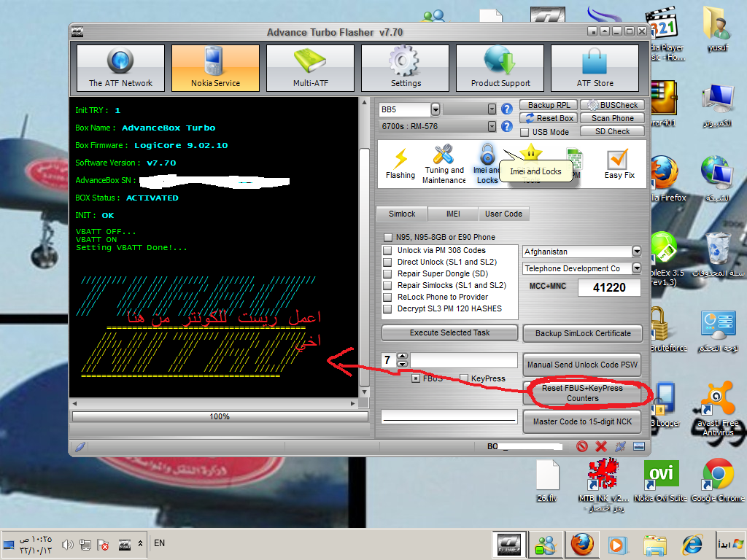Open the ATF Store section
Screen dimensions: 747x560
tap(595, 68)
